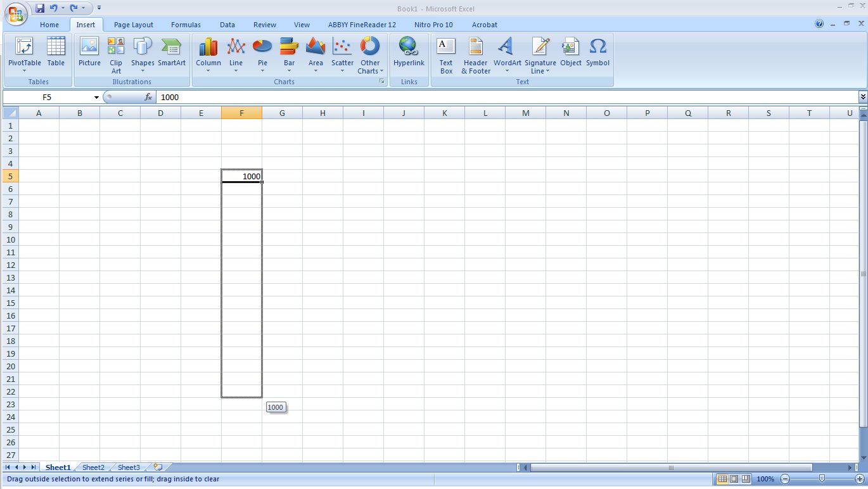
Task: Insert a SmartArt graphic
Action: pyautogui.click(x=171, y=54)
